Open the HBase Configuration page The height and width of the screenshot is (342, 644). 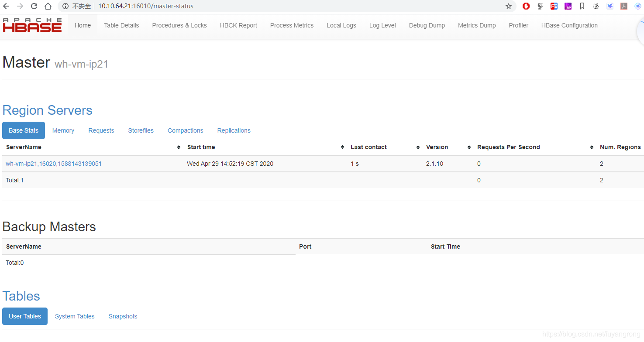click(569, 25)
